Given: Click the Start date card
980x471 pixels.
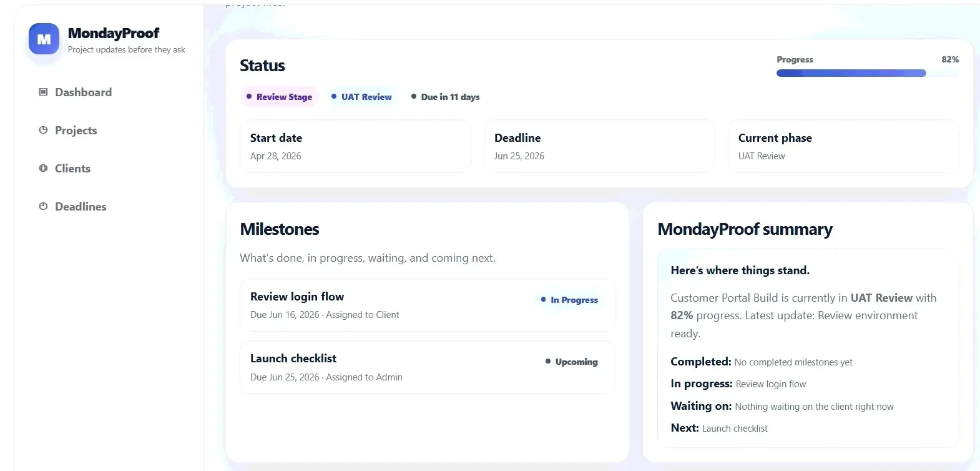Looking at the screenshot, I should click(355, 146).
